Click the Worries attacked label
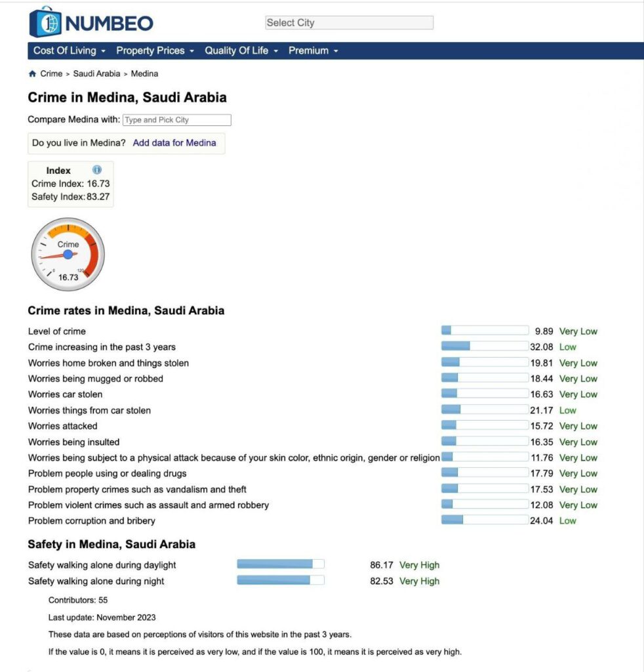 pos(62,426)
